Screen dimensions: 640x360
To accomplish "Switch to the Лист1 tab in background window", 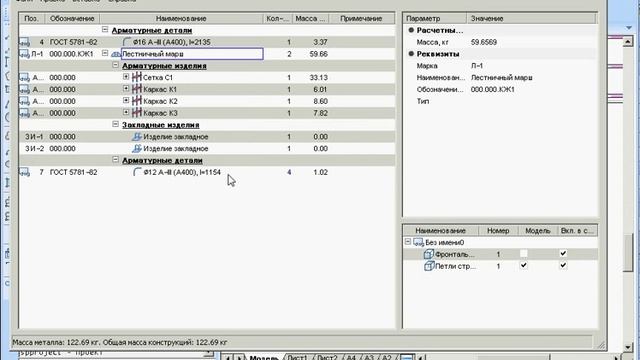I will coord(297,358).
